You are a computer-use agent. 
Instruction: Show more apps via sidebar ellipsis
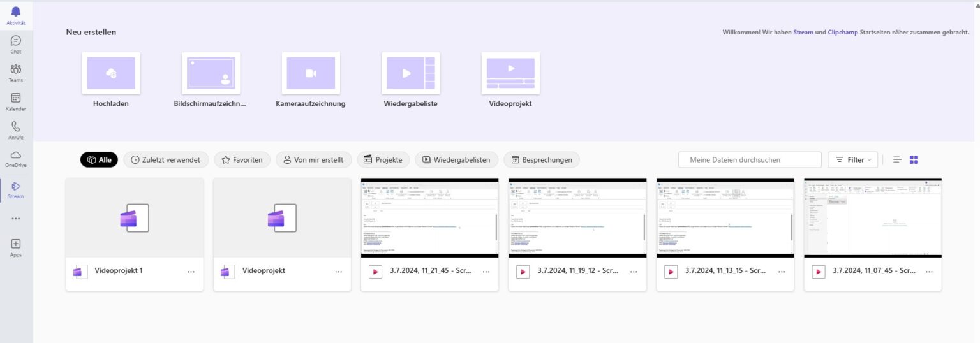16,219
